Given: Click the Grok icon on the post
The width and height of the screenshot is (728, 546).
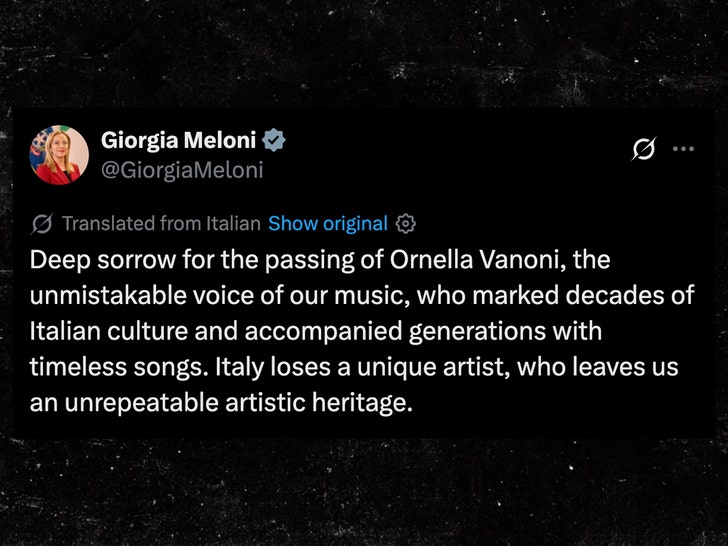Looking at the screenshot, I should click(644, 149).
